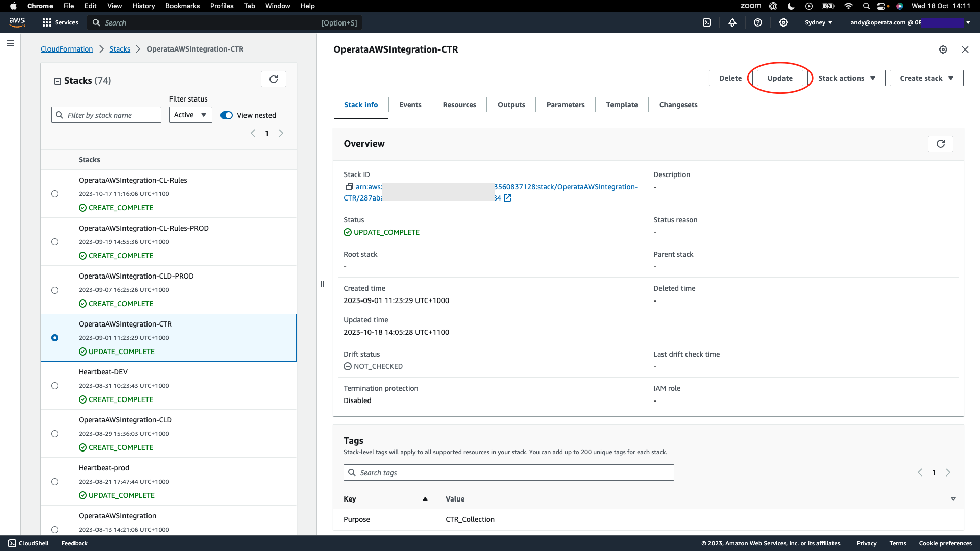The image size is (980, 551).
Task: Click the Update button
Action: point(780,78)
